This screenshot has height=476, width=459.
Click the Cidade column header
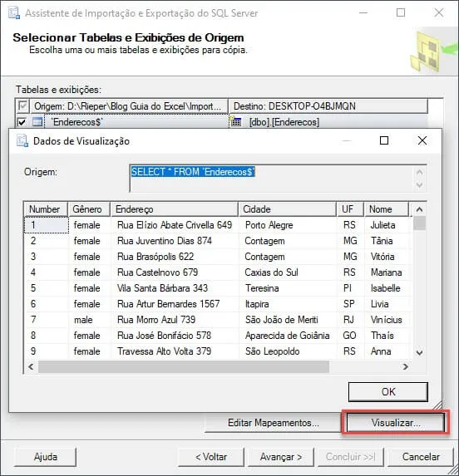[x=288, y=209]
